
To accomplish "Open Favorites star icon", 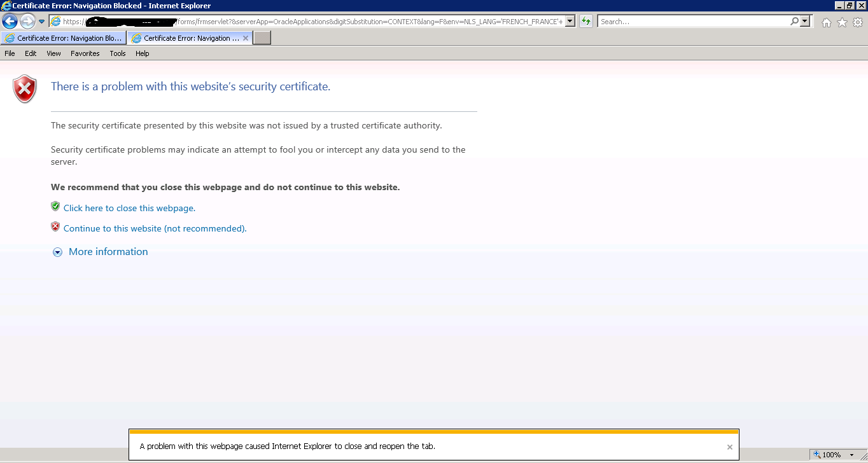I will pyautogui.click(x=842, y=22).
